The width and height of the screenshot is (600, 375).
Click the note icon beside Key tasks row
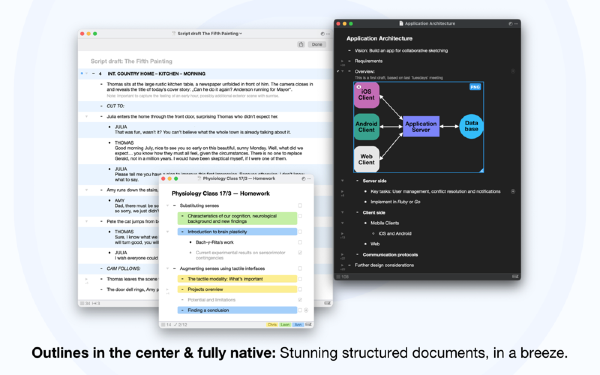pyautogui.click(x=513, y=191)
